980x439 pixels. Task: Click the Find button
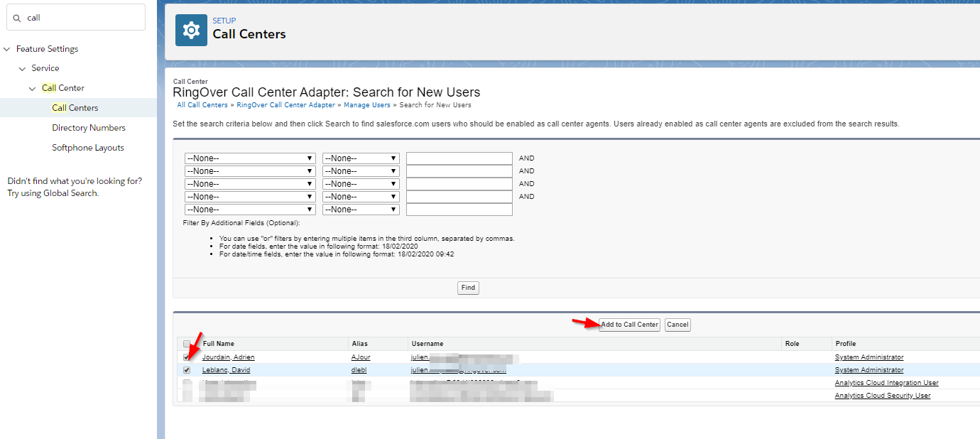click(468, 288)
